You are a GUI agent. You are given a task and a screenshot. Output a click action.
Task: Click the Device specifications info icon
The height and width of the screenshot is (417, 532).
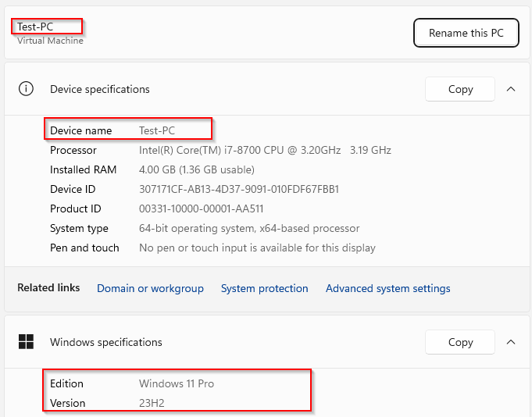point(26,89)
